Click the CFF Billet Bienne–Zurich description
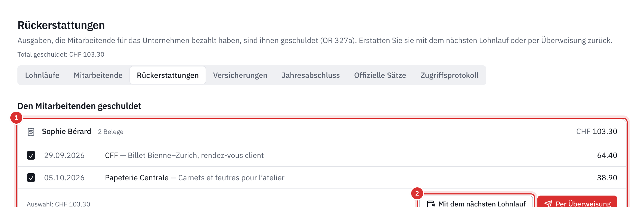 (184, 155)
